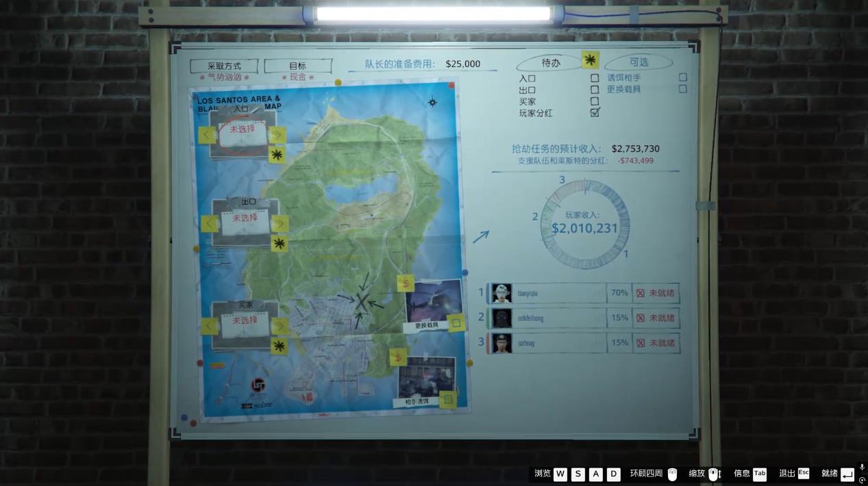Click the microphone icon at bottom right
The image size is (868, 486).
[862, 467]
